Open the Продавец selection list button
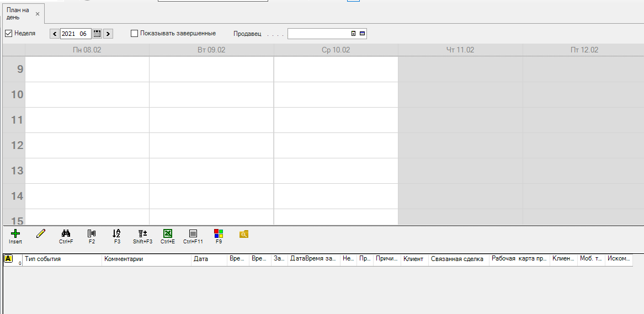Viewport: 644px width, 314px height. [354, 34]
